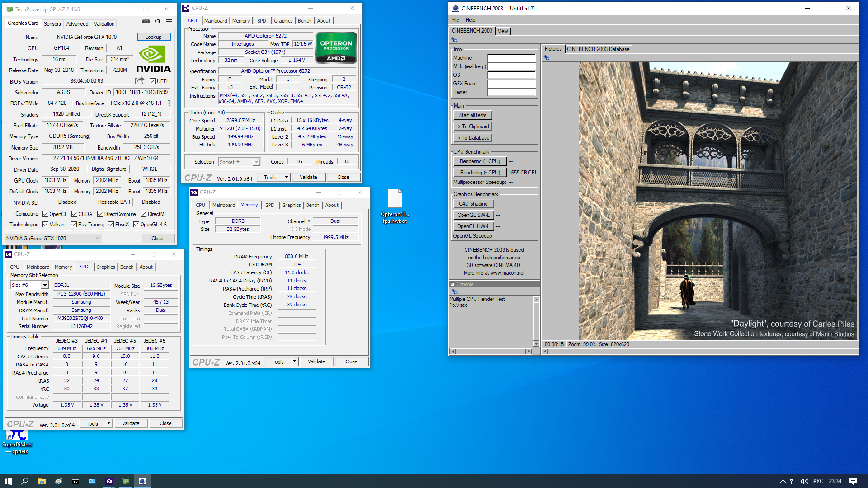Click GPU-Z screenshot camera icon

[146, 21]
